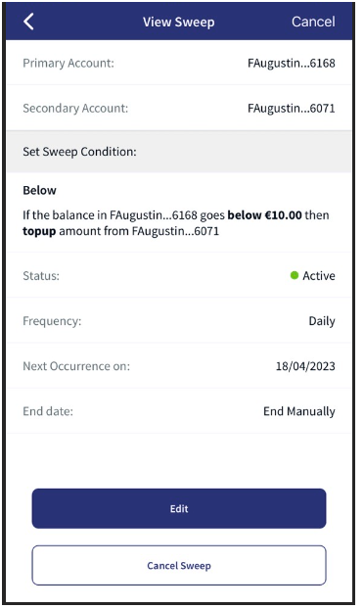
Task: Select the Secondary Account row
Action: click(179, 108)
